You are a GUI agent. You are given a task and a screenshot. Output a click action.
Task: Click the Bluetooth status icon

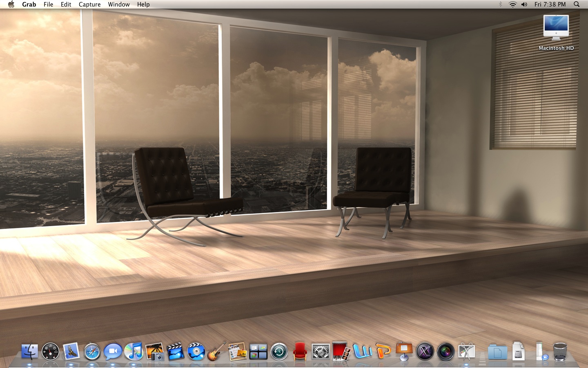pyautogui.click(x=501, y=4)
